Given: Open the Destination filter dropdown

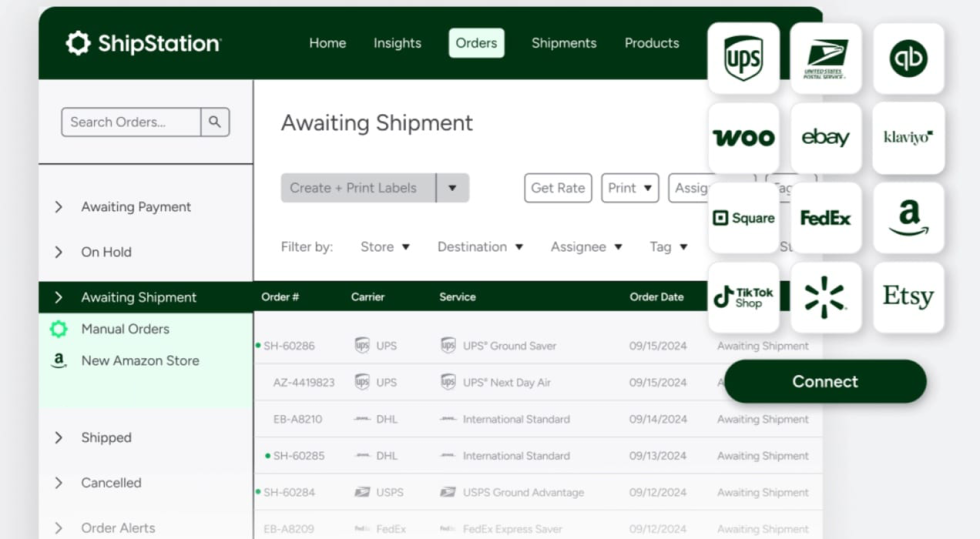Looking at the screenshot, I should click(x=480, y=247).
